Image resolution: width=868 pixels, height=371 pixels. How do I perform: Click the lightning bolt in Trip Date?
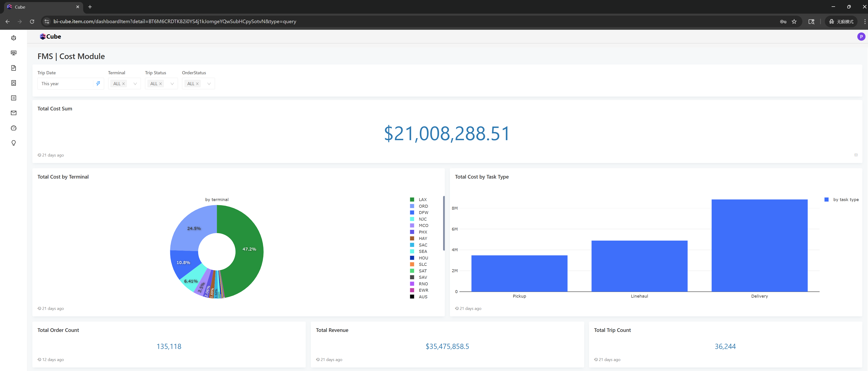[x=98, y=84]
